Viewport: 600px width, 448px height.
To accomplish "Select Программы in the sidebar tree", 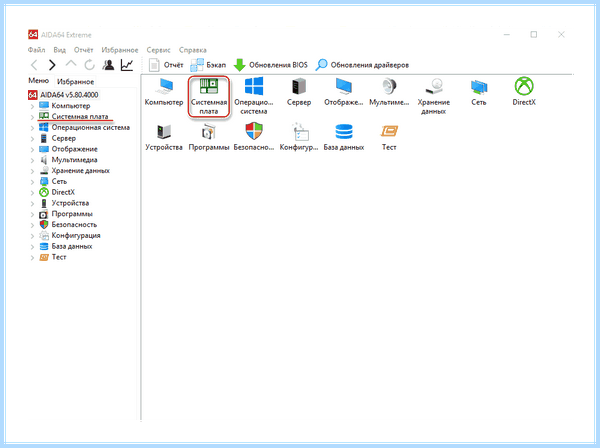I will pyautogui.click(x=66, y=213).
